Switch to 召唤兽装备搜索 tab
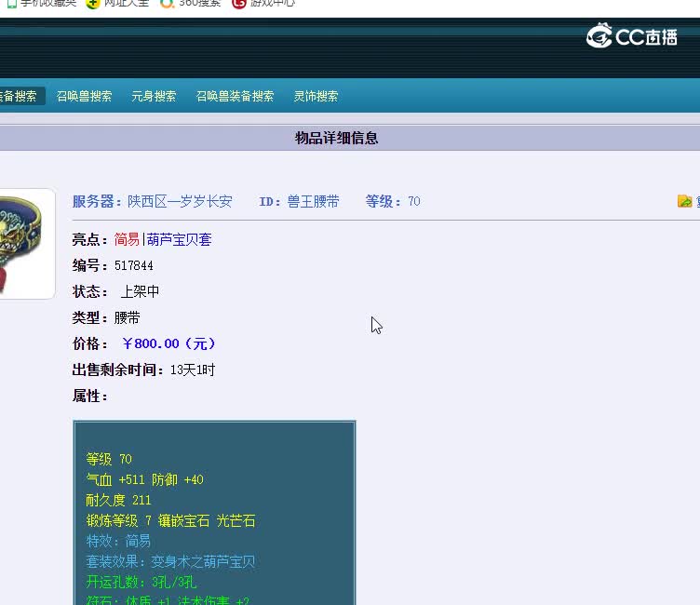This screenshot has width=700, height=605. coord(235,96)
